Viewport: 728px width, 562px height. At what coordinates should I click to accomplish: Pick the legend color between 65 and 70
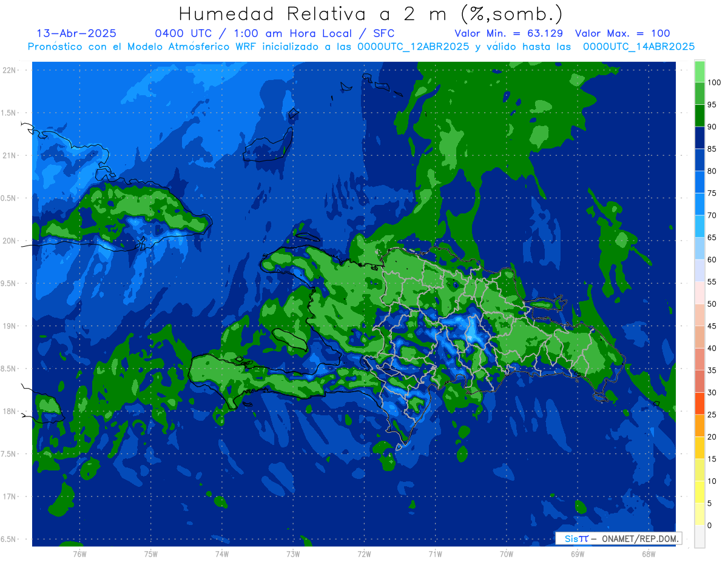click(x=699, y=226)
